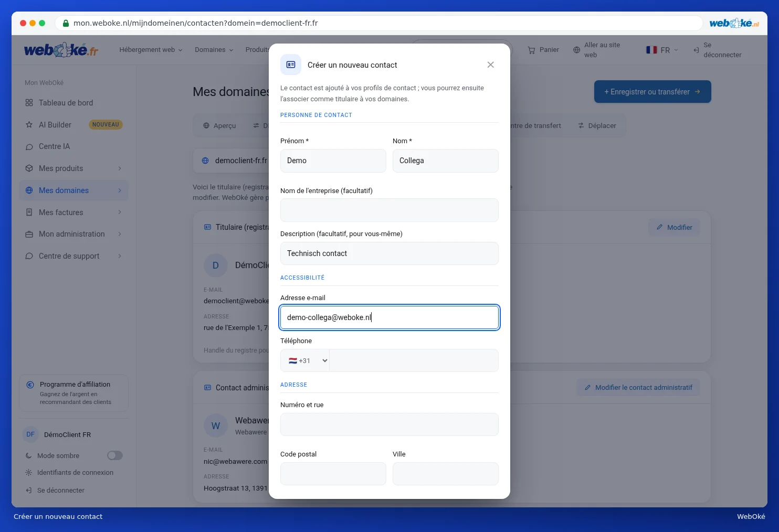Click the Nom de l'entreprise input field

(389, 210)
